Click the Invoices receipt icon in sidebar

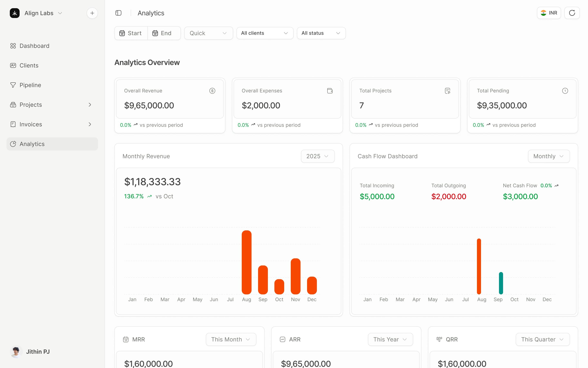click(x=13, y=124)
